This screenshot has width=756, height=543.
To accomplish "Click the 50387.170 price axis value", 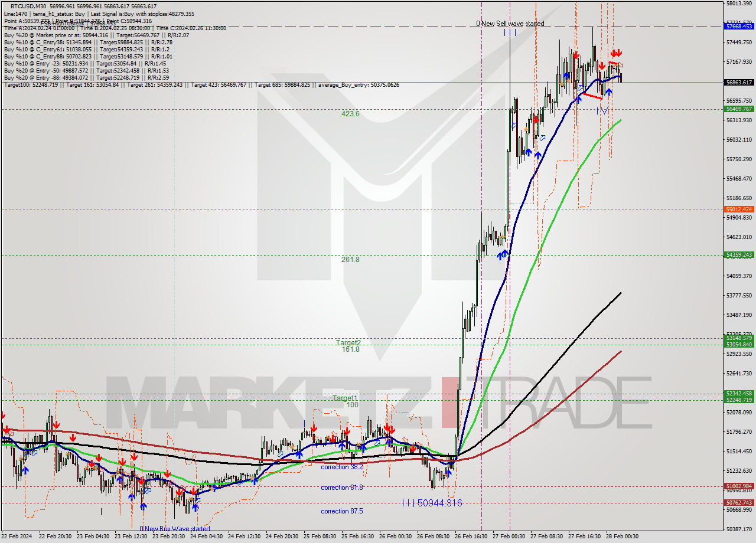I will [739, 529].
